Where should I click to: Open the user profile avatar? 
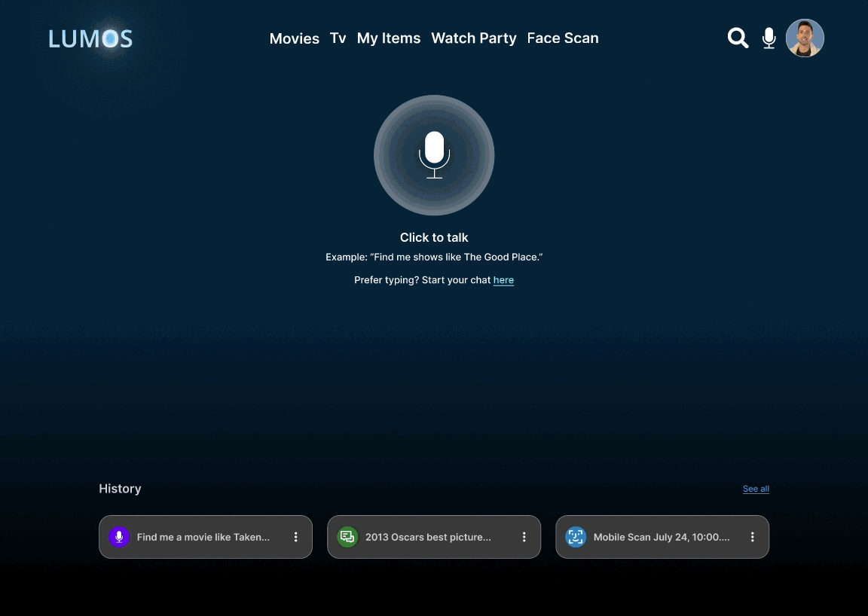(805, 38)
